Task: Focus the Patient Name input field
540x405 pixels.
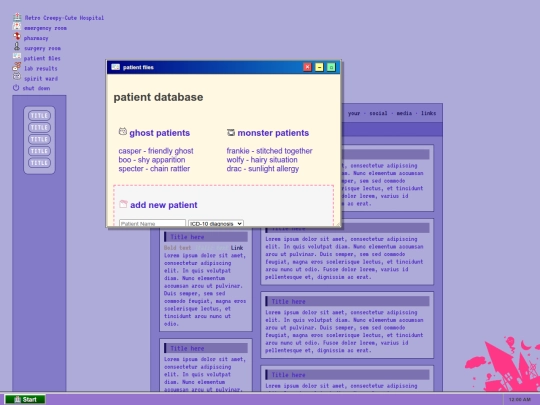Action: click(x=152, y=224)
